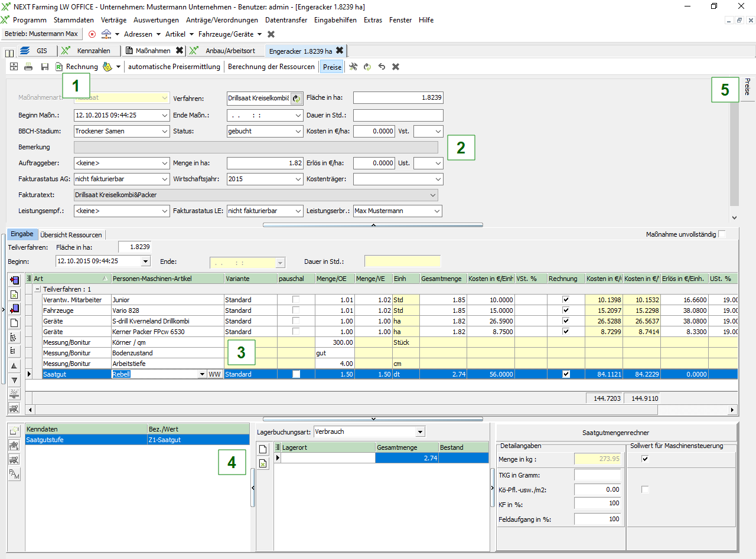756x559 pixels.
Task: Click the red record circle icon
Action: [x=92, y=34]
